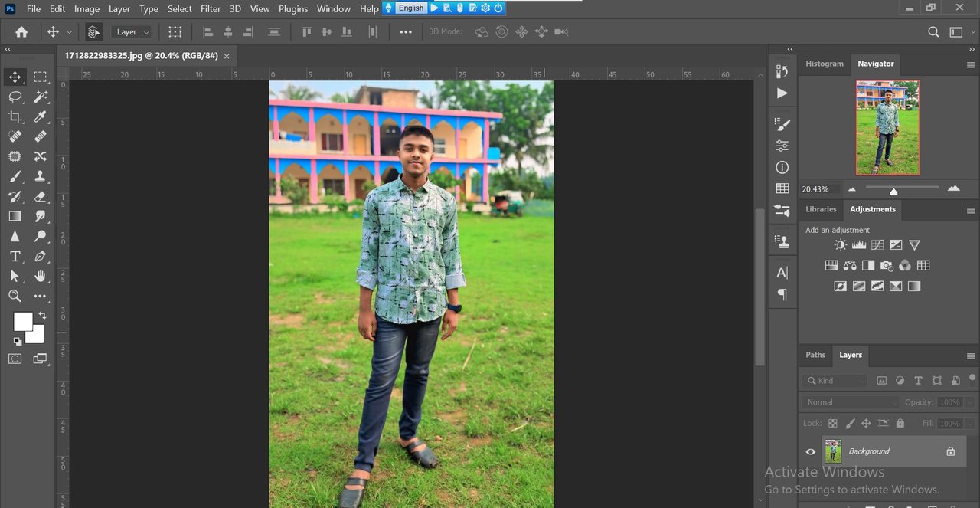980x508 pixels.
Task: Select the Eraser tool
Action: (41, 197)
